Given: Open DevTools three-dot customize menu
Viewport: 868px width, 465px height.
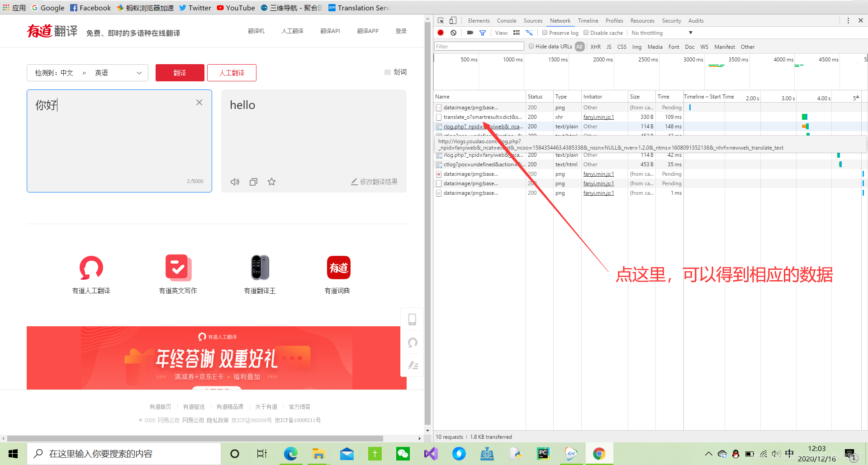Looking at the screenshot, I should (848, 21).
